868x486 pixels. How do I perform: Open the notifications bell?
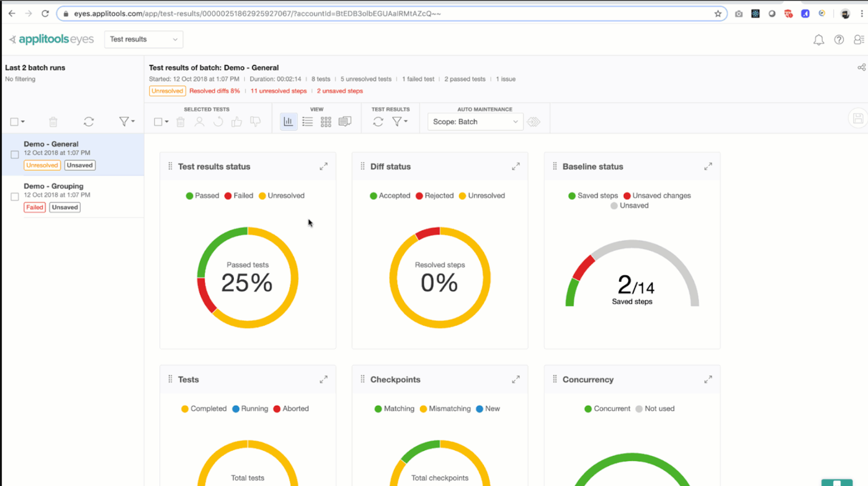(819, 40)
